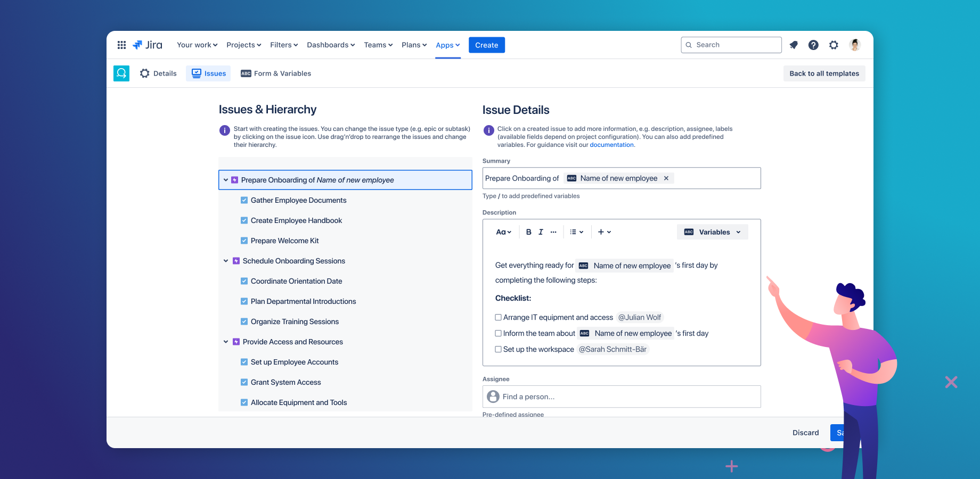
Task: Click the Find a person assignee field
Action: (621, 397)
